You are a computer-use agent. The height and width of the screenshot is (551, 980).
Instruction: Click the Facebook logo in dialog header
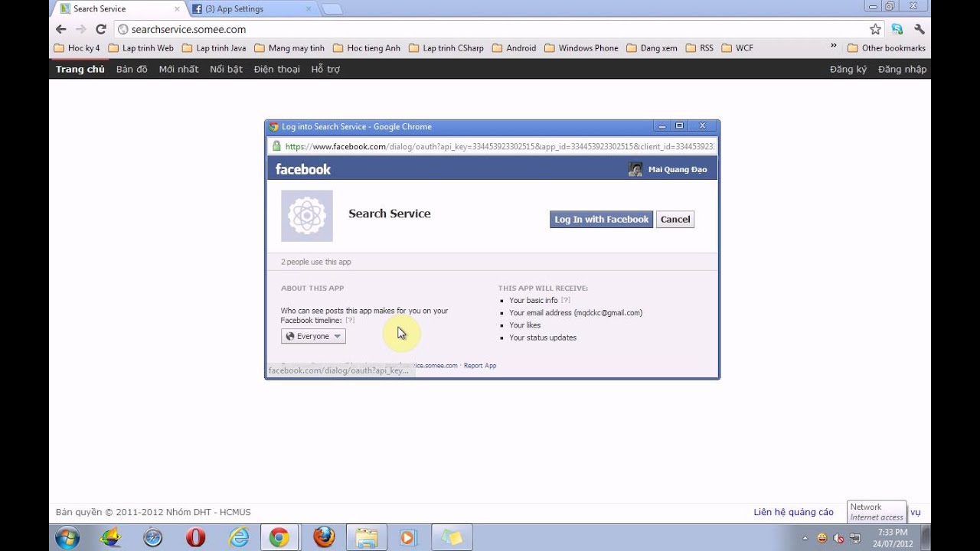[x=303, y=169]
